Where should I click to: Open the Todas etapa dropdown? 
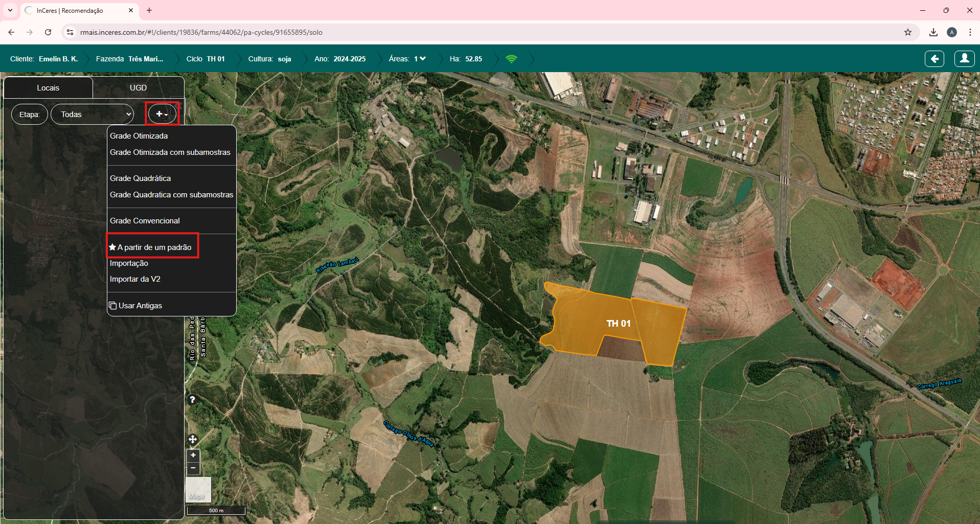(93, 115)
